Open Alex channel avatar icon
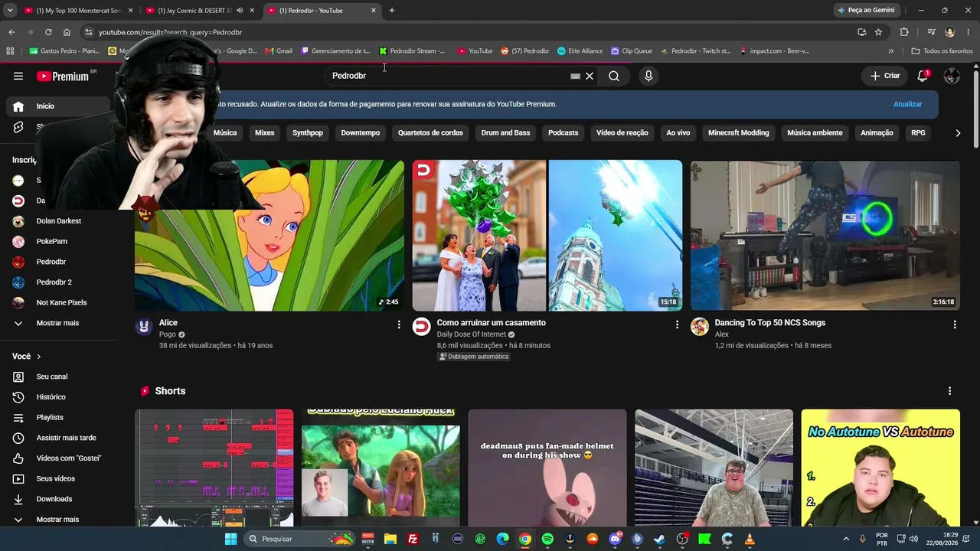 click(700, 327)
